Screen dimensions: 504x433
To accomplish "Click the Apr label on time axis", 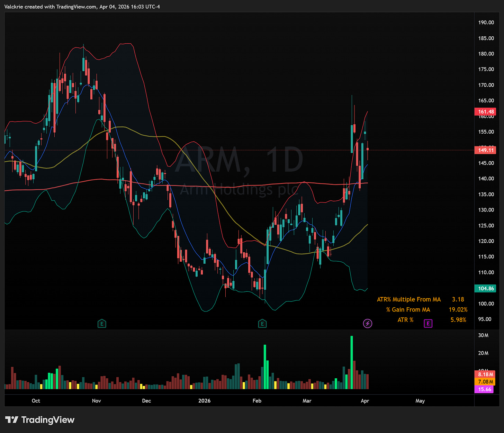I will [x=365, y=401].
